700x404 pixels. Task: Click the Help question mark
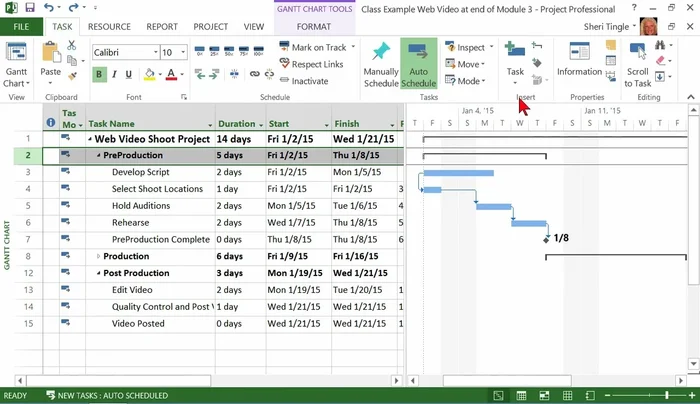634,8
